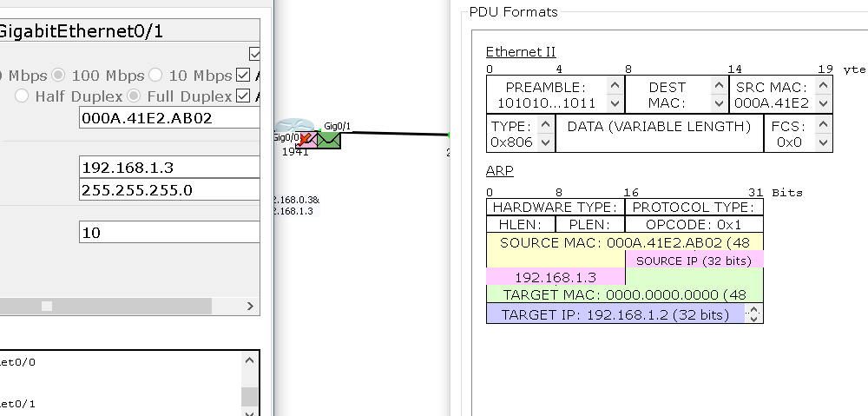
Task: Click the ARP header label
Action: pos(499,170)
